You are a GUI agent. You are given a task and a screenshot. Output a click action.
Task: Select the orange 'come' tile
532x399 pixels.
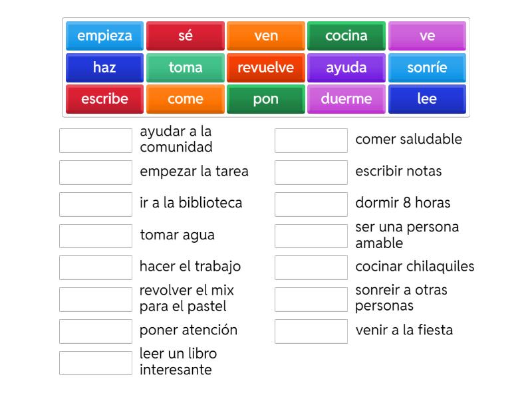185,99
